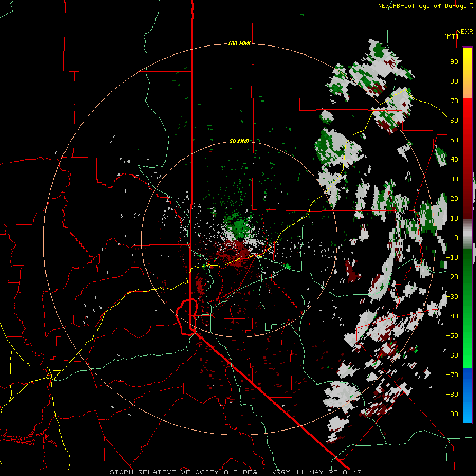
Task: Click the 50 NMI range ring label
Action: [x=239, y=141]
